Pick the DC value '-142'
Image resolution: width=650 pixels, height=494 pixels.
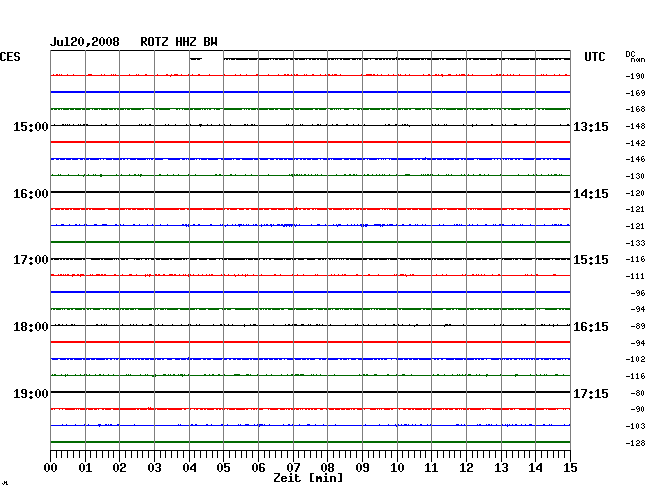[x=635, y=143]
